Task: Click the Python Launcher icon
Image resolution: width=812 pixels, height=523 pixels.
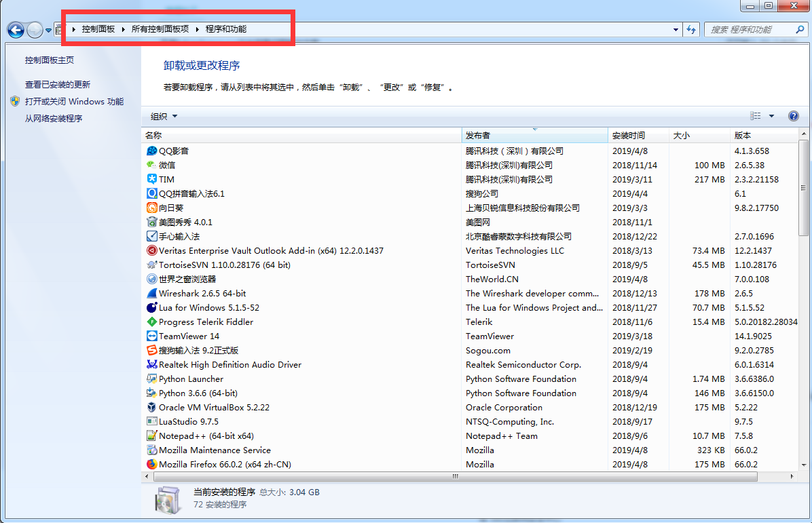Action: coord(151,379)
